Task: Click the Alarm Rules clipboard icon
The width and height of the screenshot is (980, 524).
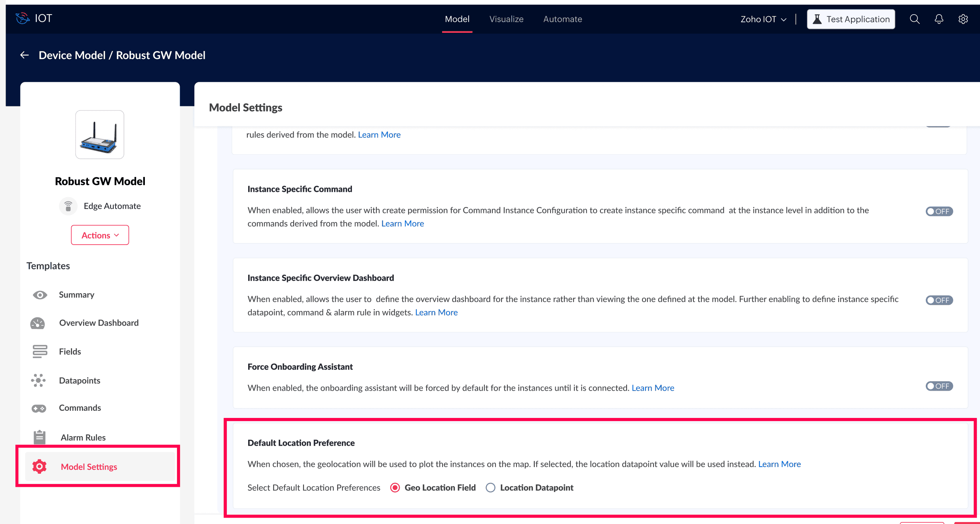Action: pyautogui.click(x=40, y=437)
